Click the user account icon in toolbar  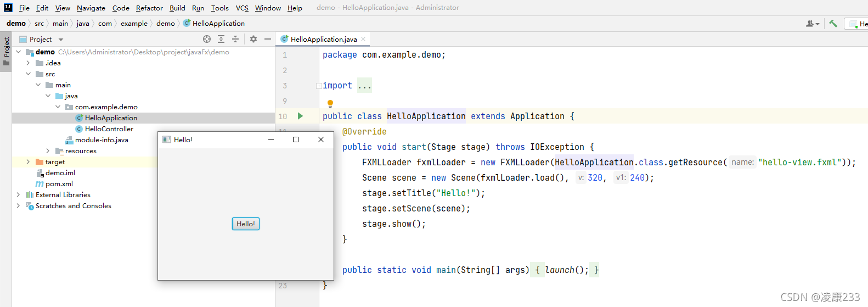812,24
